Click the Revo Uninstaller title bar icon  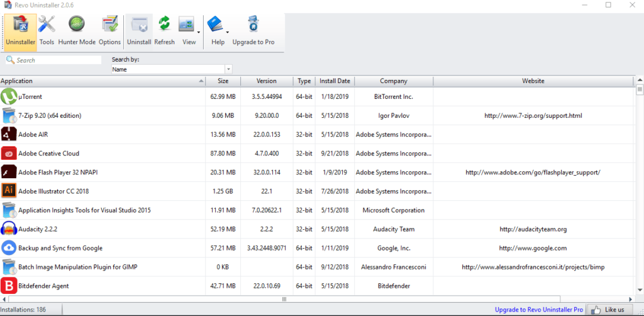(x=7, y=5)
